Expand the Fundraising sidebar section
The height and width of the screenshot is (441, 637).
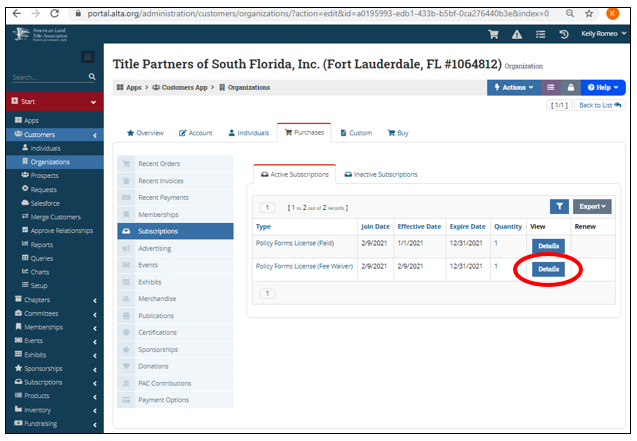[55, 424]
